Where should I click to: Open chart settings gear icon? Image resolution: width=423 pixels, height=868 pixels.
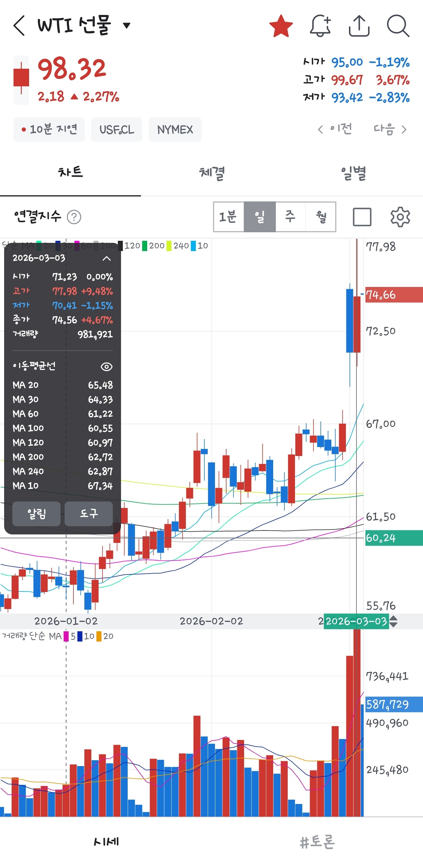coord(400,217)
